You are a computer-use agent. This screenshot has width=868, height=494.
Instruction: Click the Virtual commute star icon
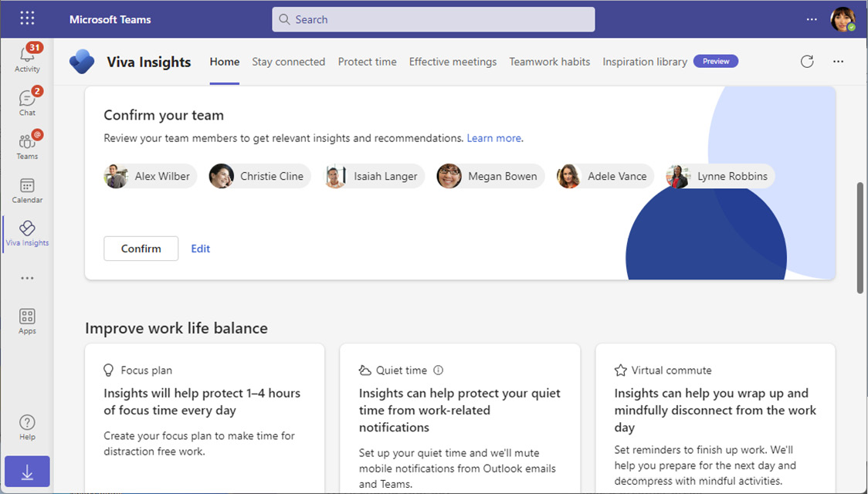[x=621, y=370]
